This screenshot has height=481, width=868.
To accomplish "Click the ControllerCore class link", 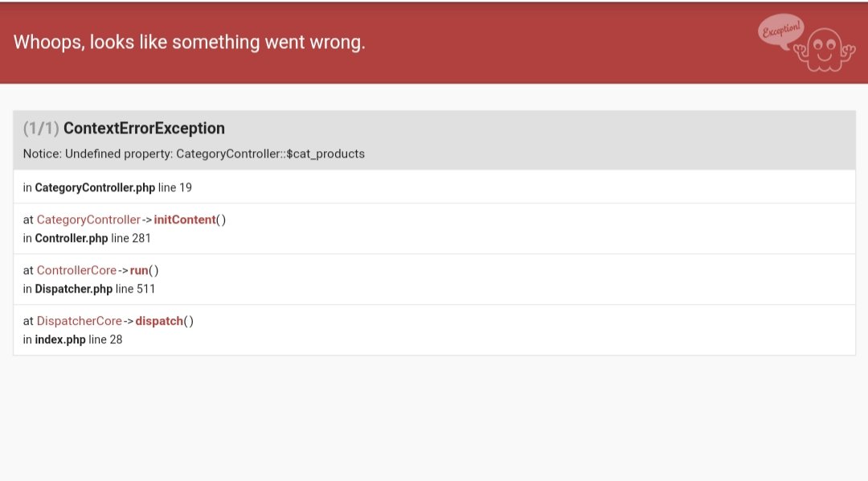I will (76, 270).
